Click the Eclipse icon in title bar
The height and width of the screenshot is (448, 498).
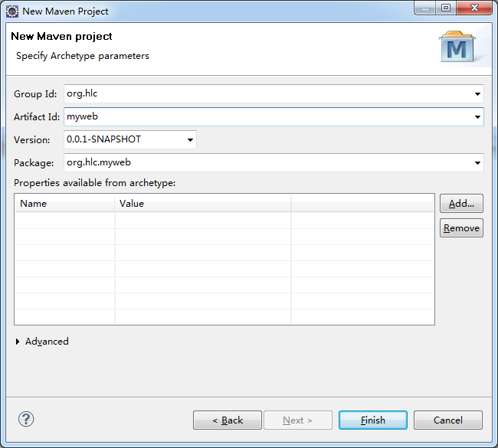(12, 11)
